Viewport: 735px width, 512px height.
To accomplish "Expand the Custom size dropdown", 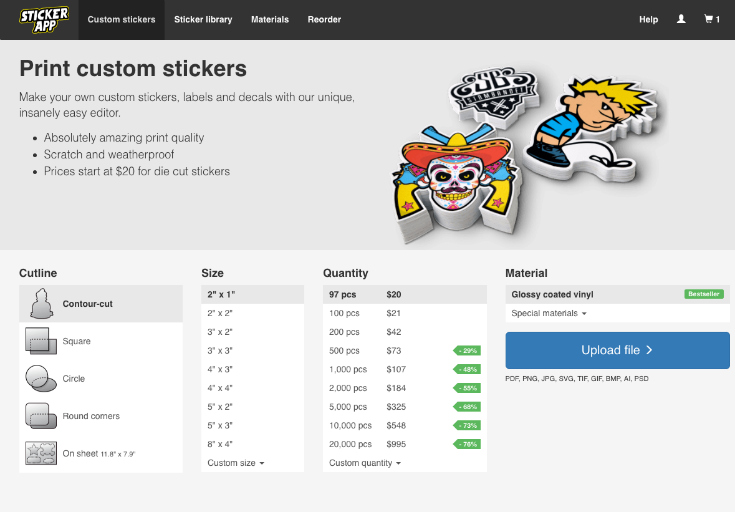I will [x=236, y=463].
